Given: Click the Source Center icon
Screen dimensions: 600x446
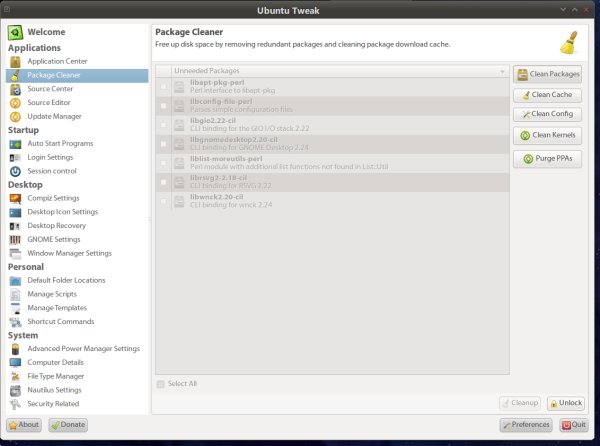Looking at the screenshot, I should (15, 89).
